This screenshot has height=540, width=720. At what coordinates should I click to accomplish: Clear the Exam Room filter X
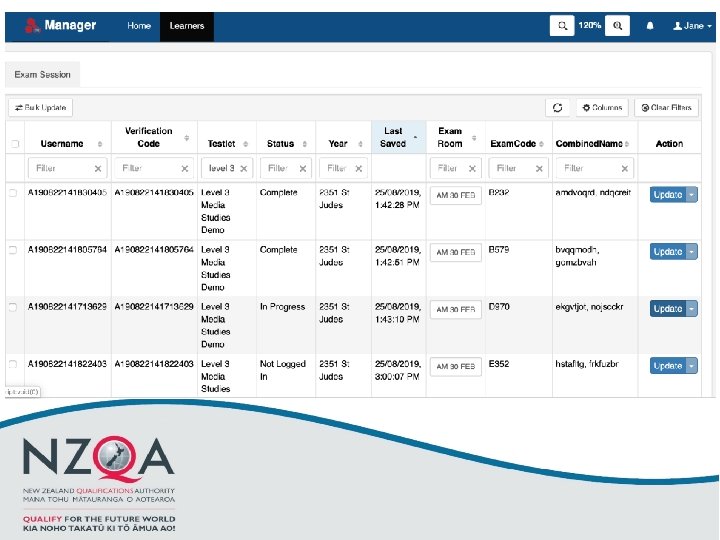[x=472, y=169]
